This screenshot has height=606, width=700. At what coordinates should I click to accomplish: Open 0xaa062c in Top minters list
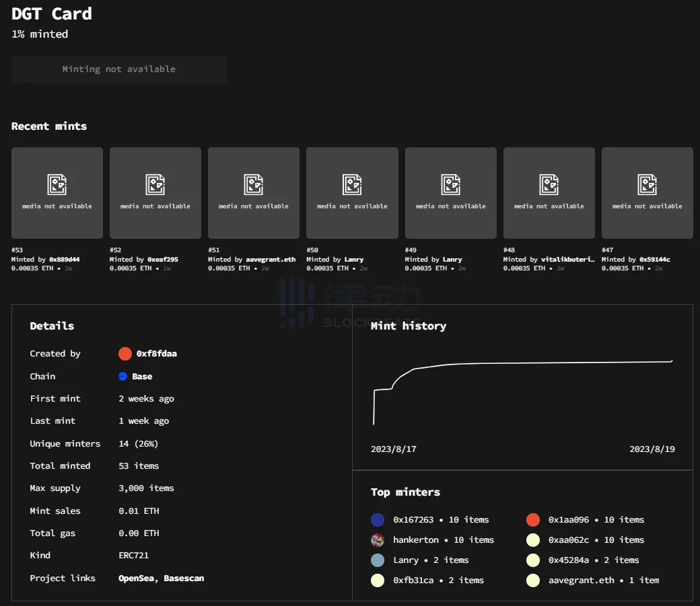click(x=569, y=540)
